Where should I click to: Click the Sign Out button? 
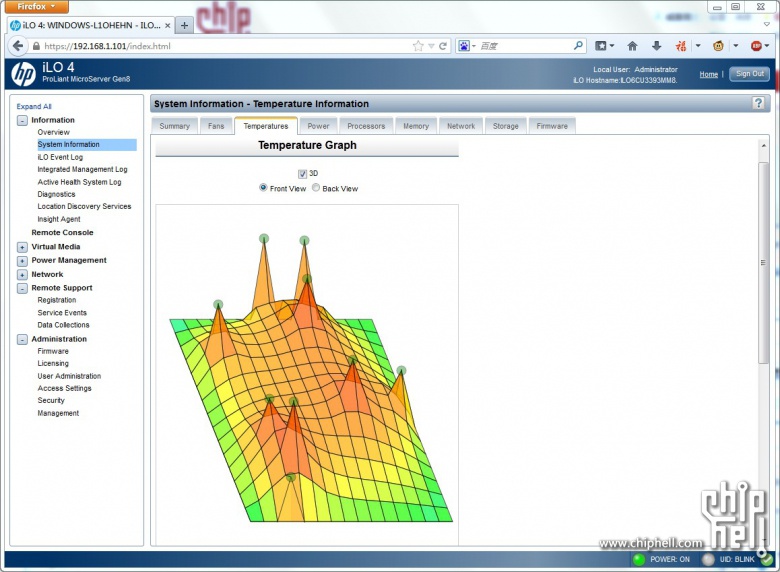(750, 74)
